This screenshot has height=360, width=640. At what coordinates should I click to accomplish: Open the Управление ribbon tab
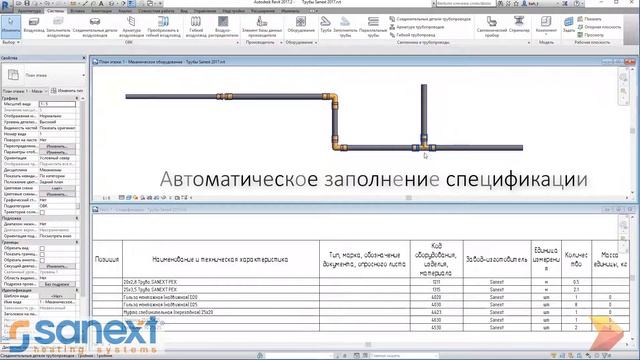point(204,11)
